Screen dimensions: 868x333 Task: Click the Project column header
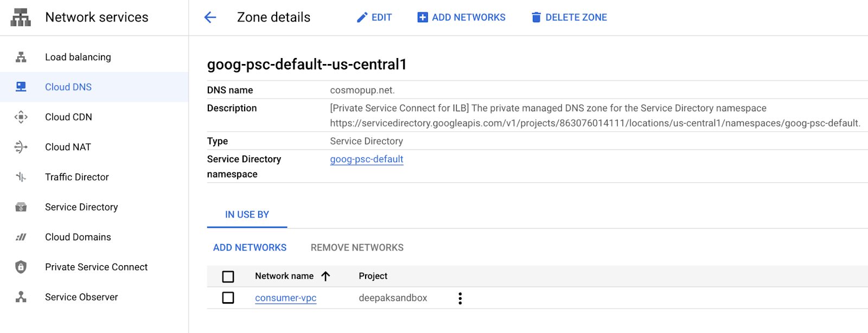373,276
